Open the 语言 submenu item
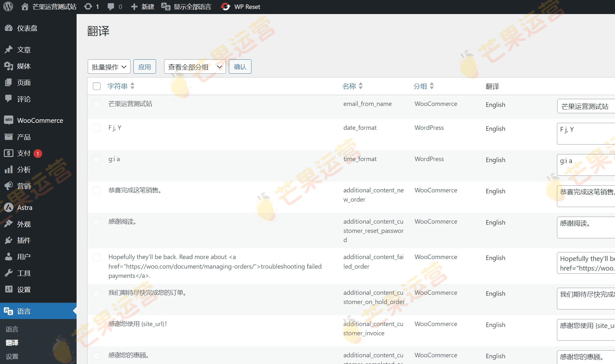The image size is (615, 364). (x=12, y=329)
